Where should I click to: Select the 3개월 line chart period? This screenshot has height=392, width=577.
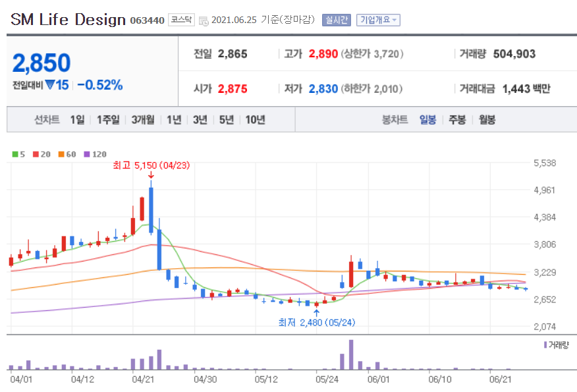tap(143, 120)
